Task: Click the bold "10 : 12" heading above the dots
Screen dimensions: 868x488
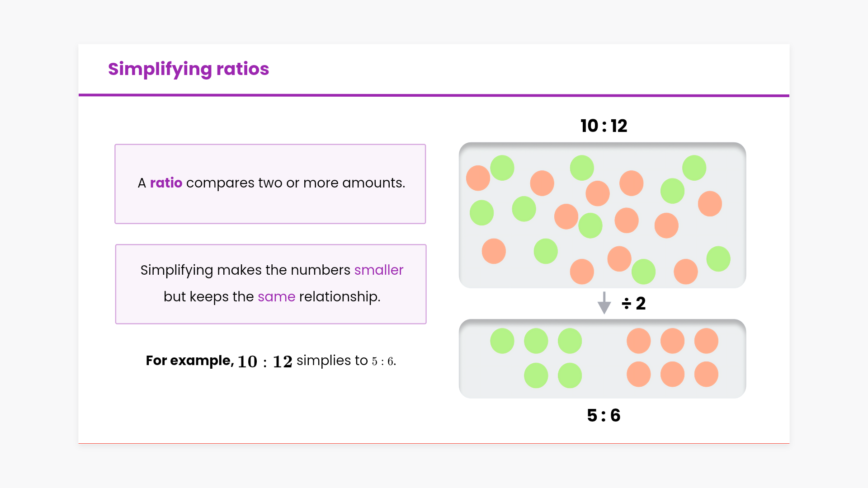Action: (604, 126)
